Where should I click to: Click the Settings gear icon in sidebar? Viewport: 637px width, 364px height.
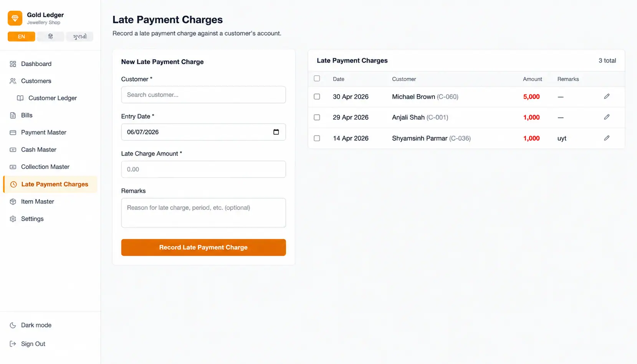13,219
